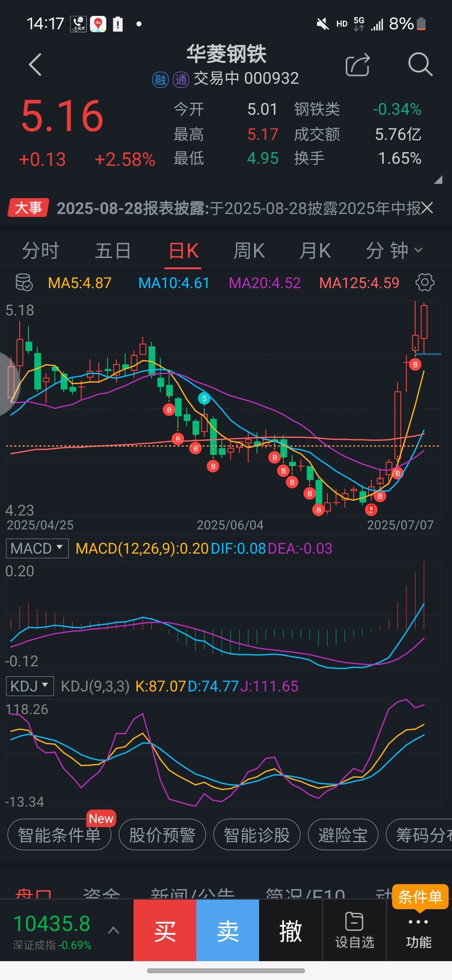Tap the 撤 cancel order button
The width and height of the screenshot is (452, 980).
coord(290,930)
